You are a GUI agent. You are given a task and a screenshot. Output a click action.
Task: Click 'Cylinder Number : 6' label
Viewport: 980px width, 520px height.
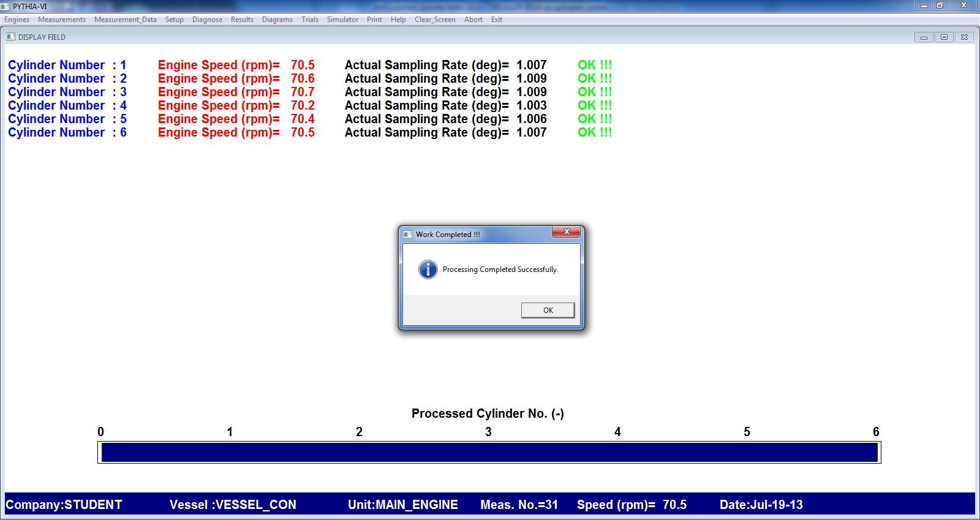click(x=67, y=132)
